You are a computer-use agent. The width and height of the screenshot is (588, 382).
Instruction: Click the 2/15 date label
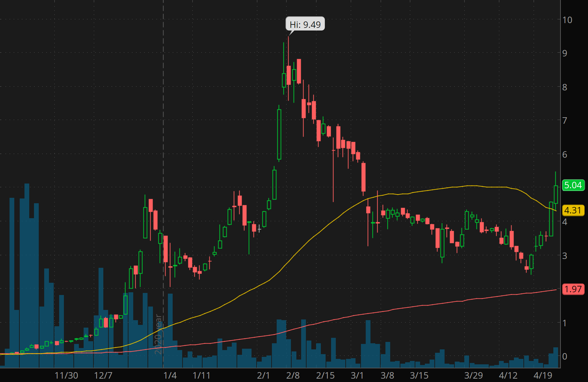click(325, 376)
